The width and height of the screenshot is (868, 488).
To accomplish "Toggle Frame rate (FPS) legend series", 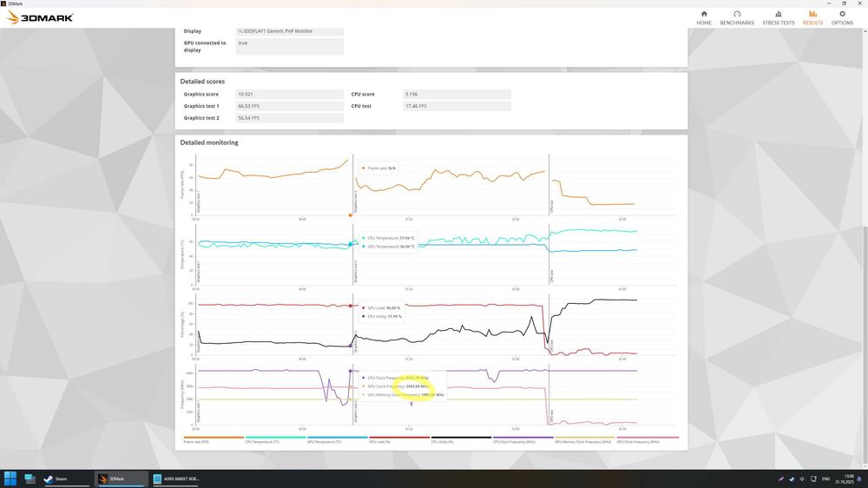I will [x=214, y=439].
